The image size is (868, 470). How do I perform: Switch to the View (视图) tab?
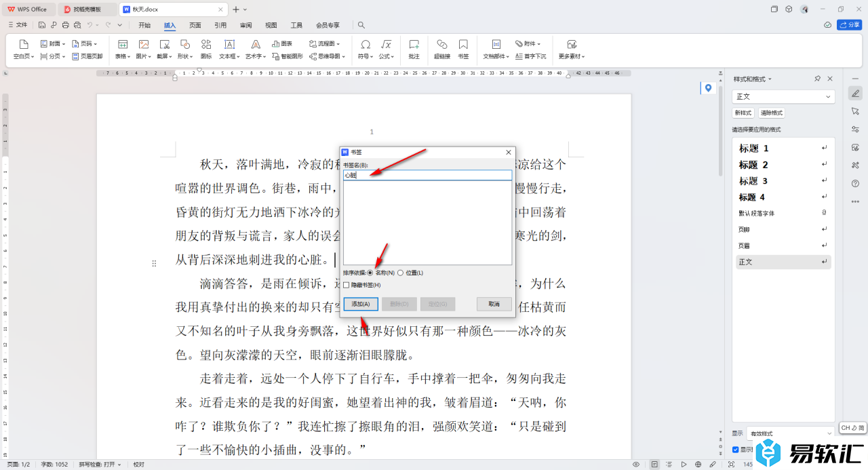[271, 25]
